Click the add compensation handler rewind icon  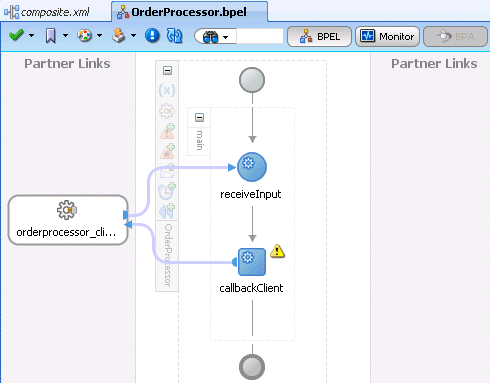[x=167, y=211]
